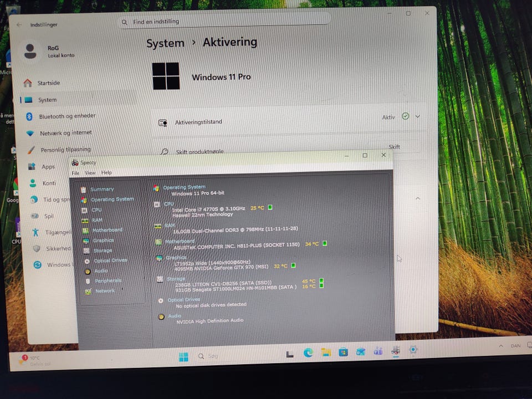
Task: Click the motherboard icon in summary pane
Action: (x=158, y=242)
